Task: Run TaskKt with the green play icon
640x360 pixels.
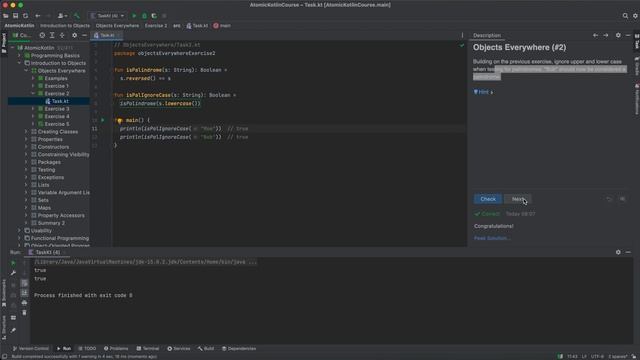Action: tap(134, 16)
